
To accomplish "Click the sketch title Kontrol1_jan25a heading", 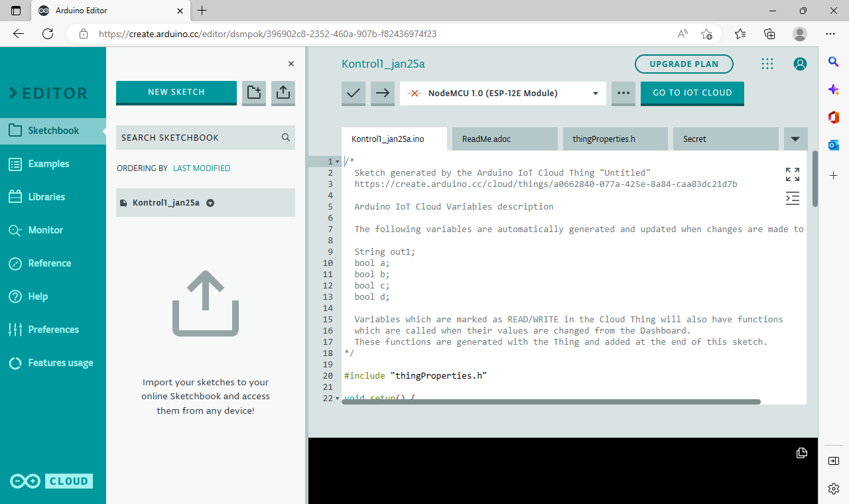I will pyautogui.click(x=383, y=64).
